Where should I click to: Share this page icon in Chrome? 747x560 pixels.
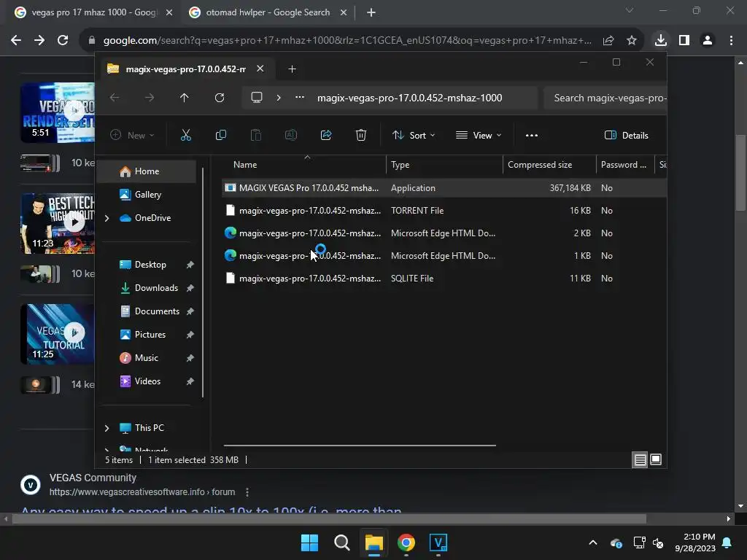[608, 41]
